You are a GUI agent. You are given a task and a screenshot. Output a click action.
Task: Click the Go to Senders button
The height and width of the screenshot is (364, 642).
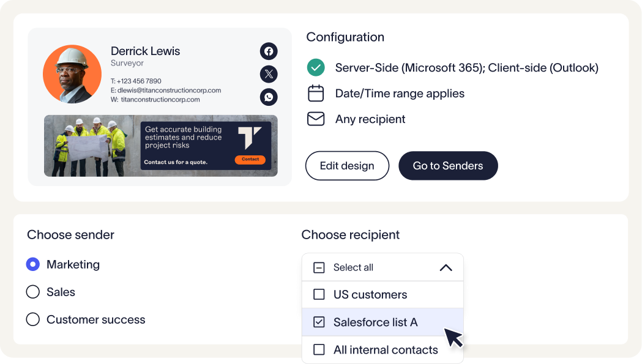[448, 166]
